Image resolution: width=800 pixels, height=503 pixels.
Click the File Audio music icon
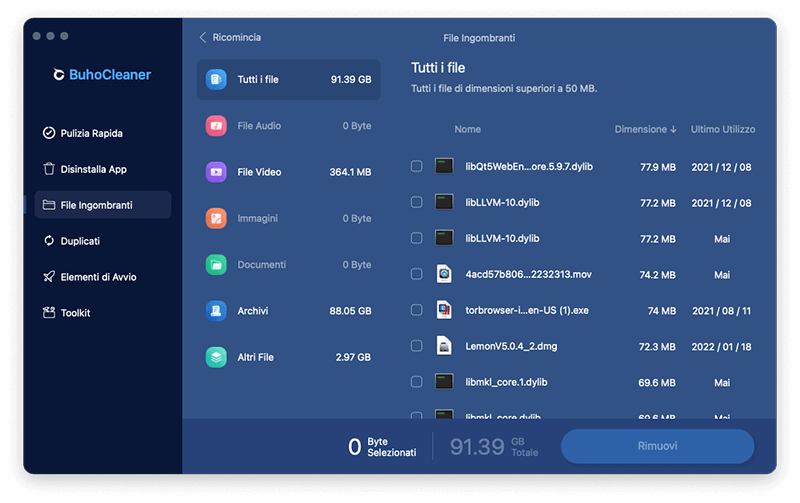(x=216, y=125)
